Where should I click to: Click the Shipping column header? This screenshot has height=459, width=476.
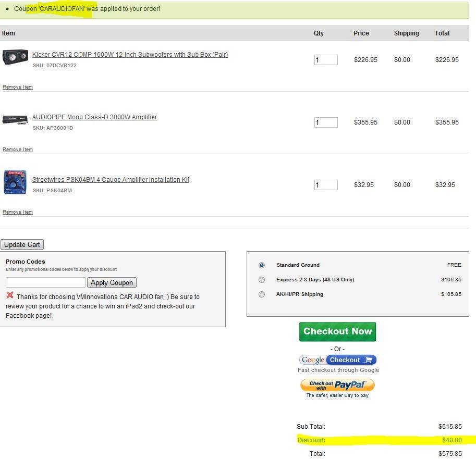point(406,33)
